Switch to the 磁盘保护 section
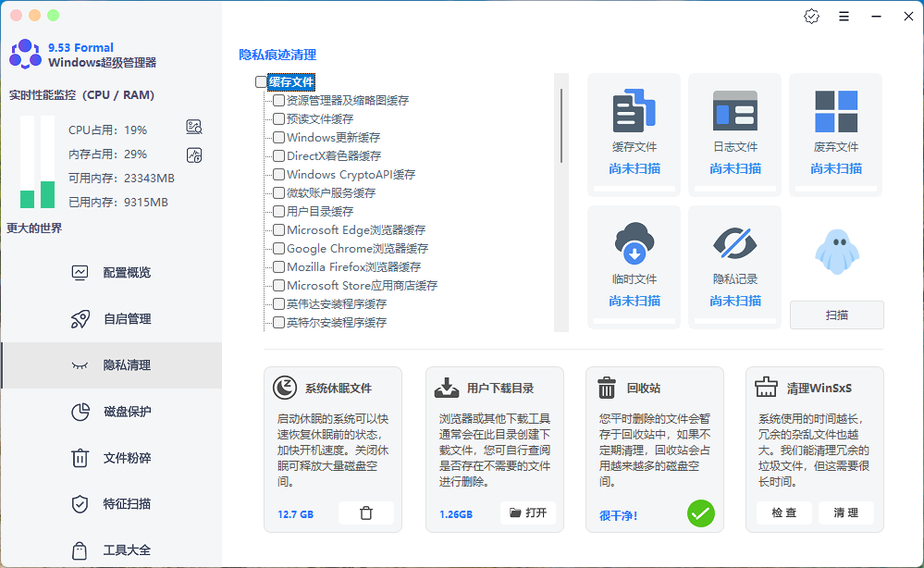Screen dimensions: 924x568 coord(127,411)
